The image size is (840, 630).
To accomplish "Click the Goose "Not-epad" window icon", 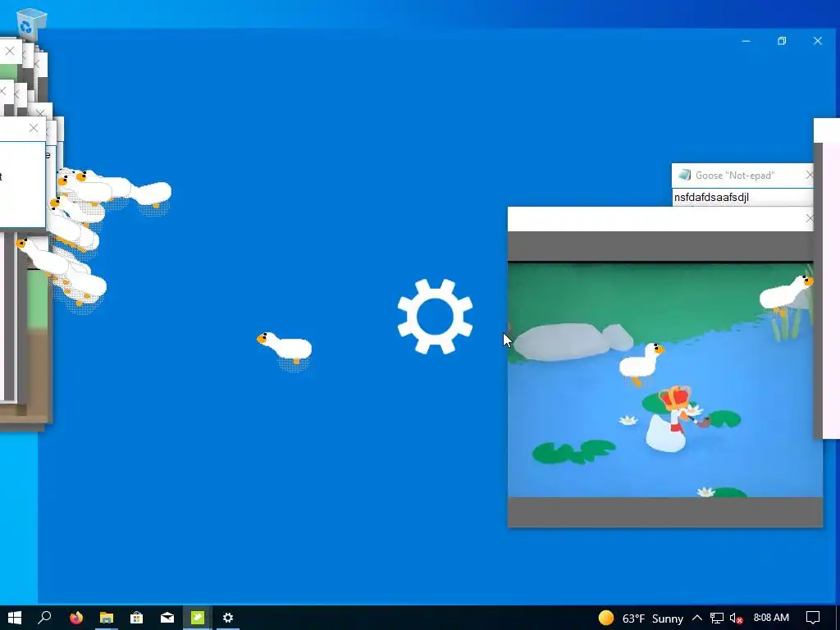I will (684, 176).
